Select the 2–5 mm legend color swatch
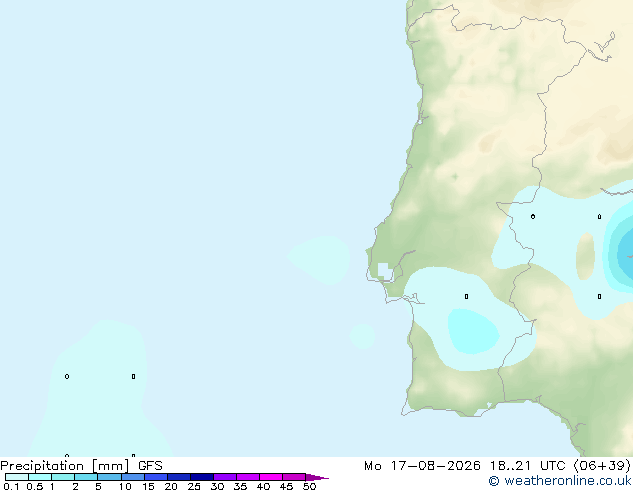634x490 pixels. click(86, 477)
